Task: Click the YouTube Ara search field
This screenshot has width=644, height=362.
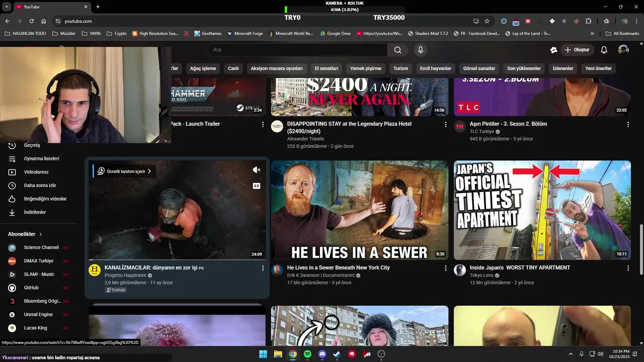Action: pos(297,50)
